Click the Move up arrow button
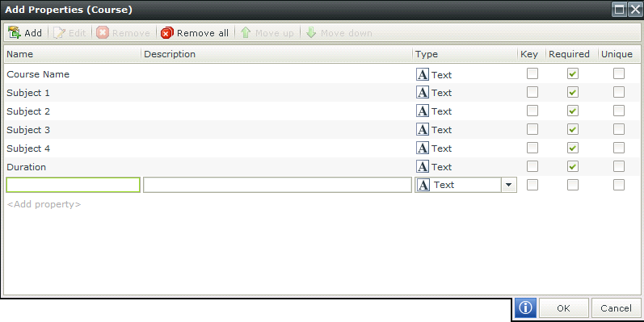Viewport: 644px width, 322px height. coord(267,33)
